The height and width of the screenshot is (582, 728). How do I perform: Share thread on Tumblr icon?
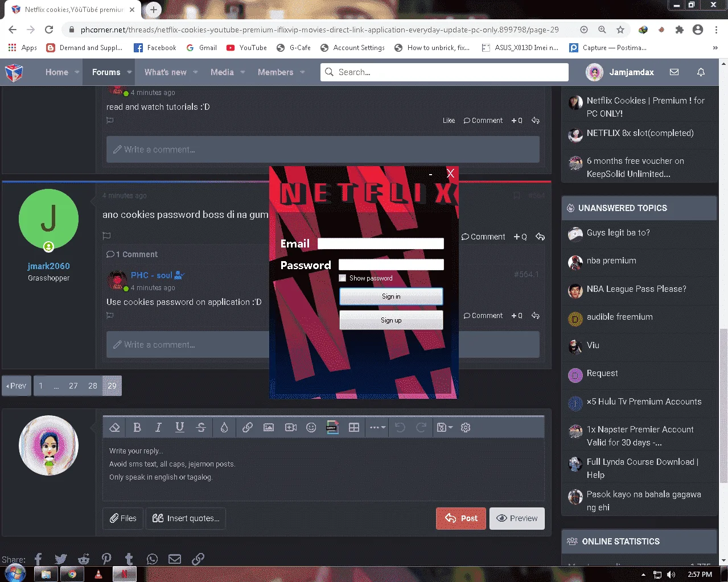click(x=129, y=559)
